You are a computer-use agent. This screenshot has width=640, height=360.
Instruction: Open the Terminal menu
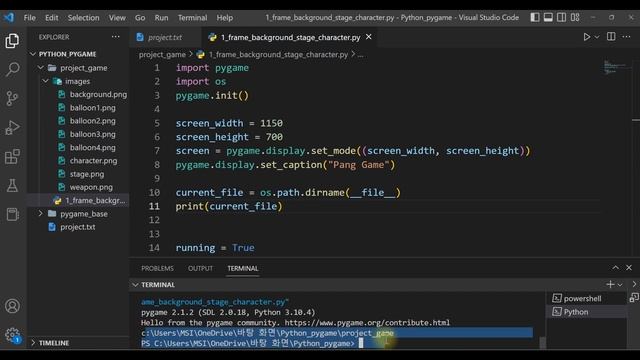point(192,18)
